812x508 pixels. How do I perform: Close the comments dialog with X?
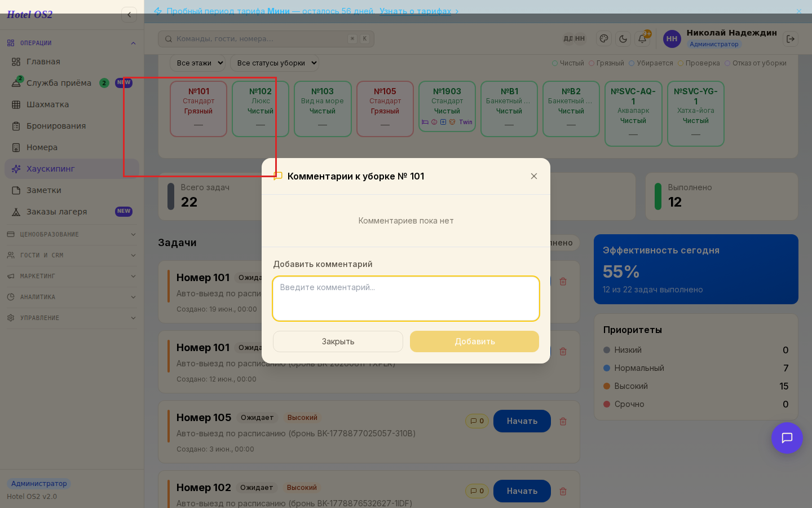point(534,176)
